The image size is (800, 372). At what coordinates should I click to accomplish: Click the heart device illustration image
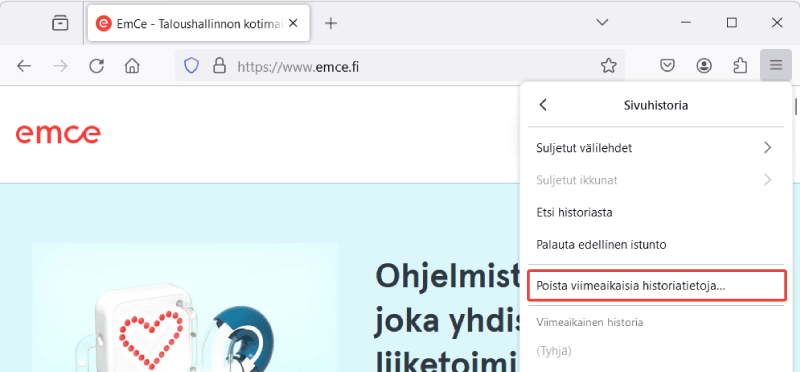coord(185,307)
